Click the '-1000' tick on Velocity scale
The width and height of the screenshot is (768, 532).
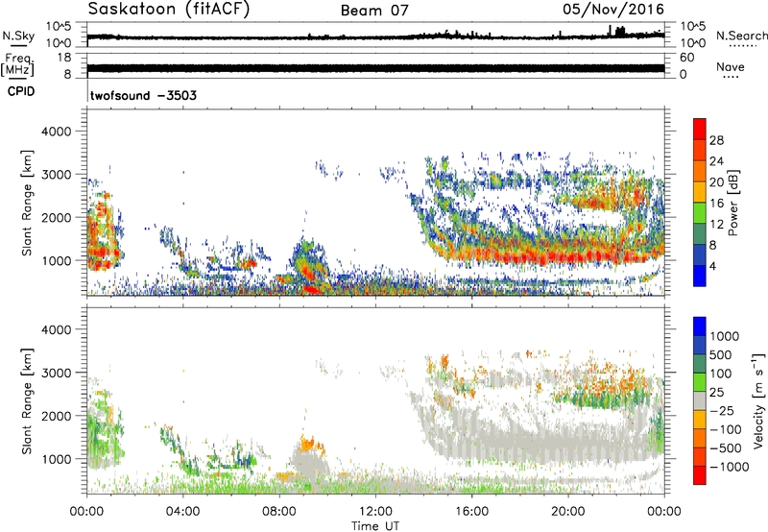pos(730,467)
